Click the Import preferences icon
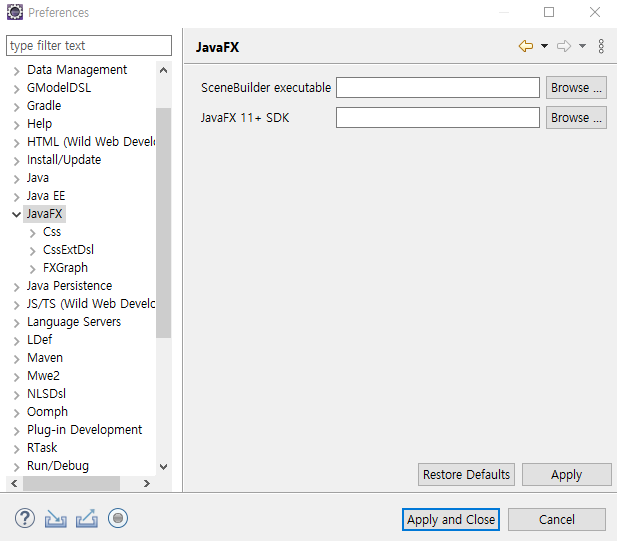 click(55, 519)
